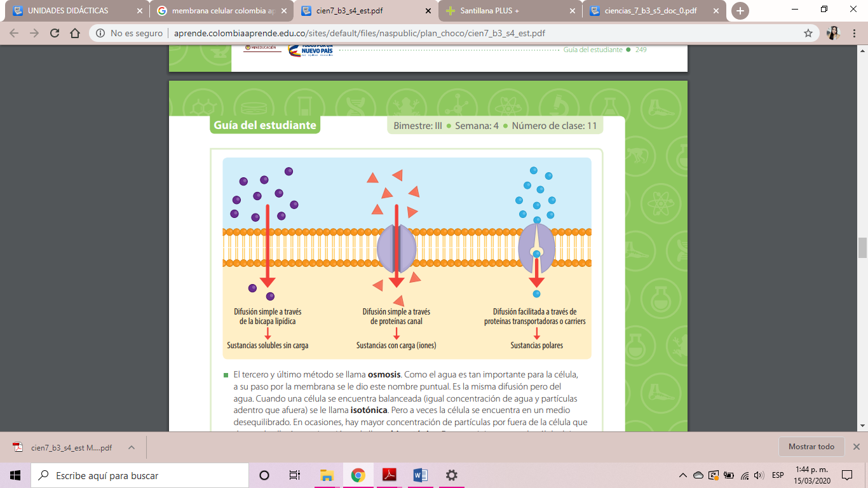Click the Semana: 4 text
The width and height of the screenshot is (868, 488).
[x=477, y=126]
